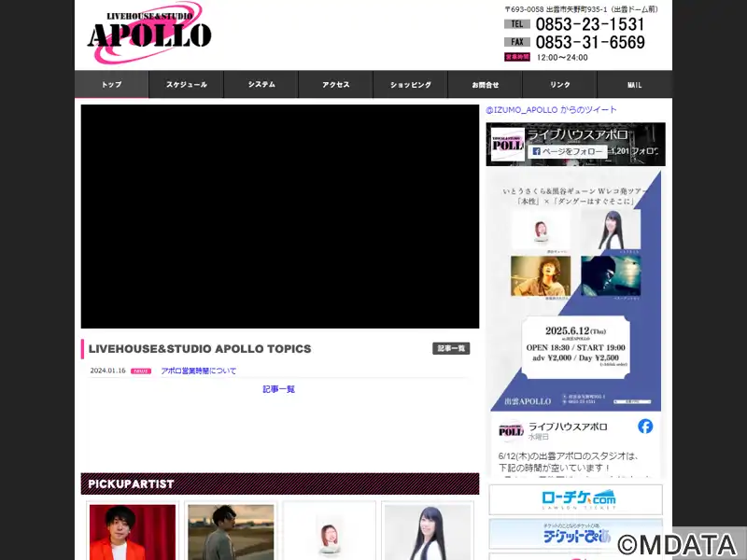747x560 pixels.
Task: Select the outdoor man pickup artist thumbnail
Action: pyautogui.click(x=231, y=532)
